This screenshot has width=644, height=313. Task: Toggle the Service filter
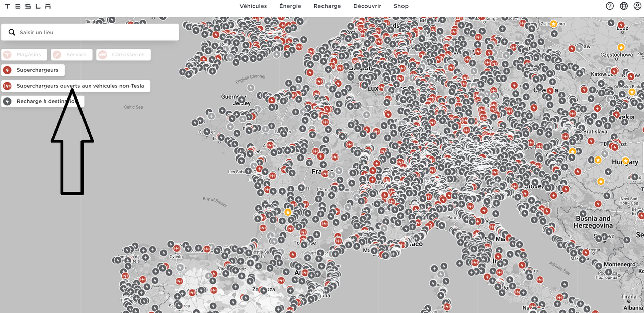[x=71, y=54]
